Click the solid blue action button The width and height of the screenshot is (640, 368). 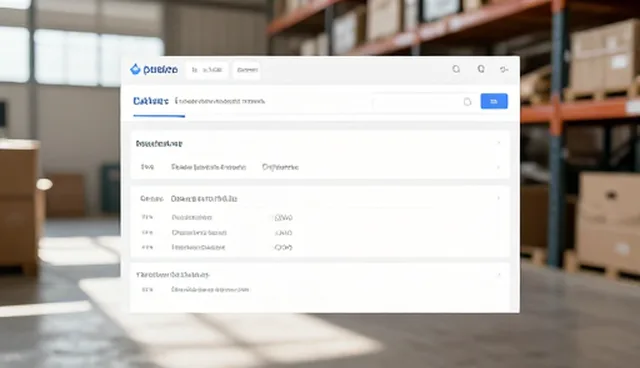pyautogui.click(x=494, y=101)
